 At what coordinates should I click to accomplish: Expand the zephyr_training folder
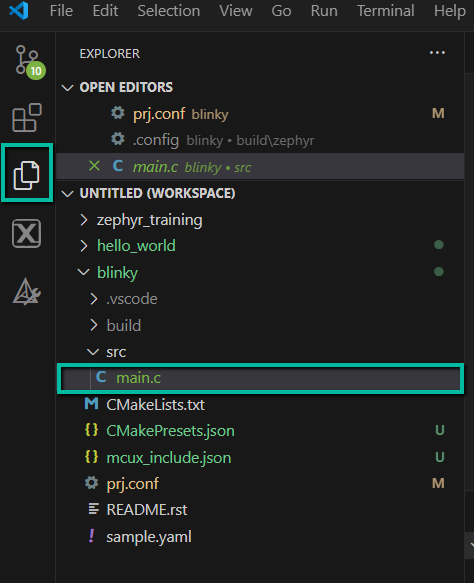click(x=84, y=220)
